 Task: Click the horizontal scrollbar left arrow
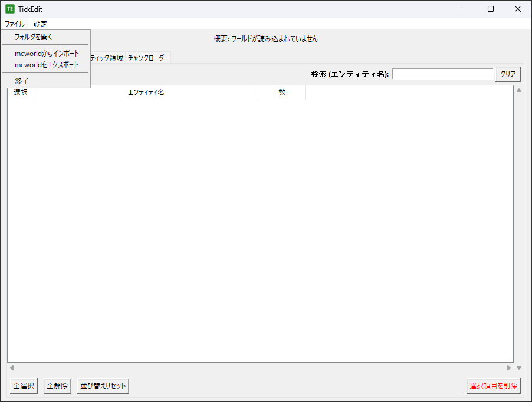(12, 368)
